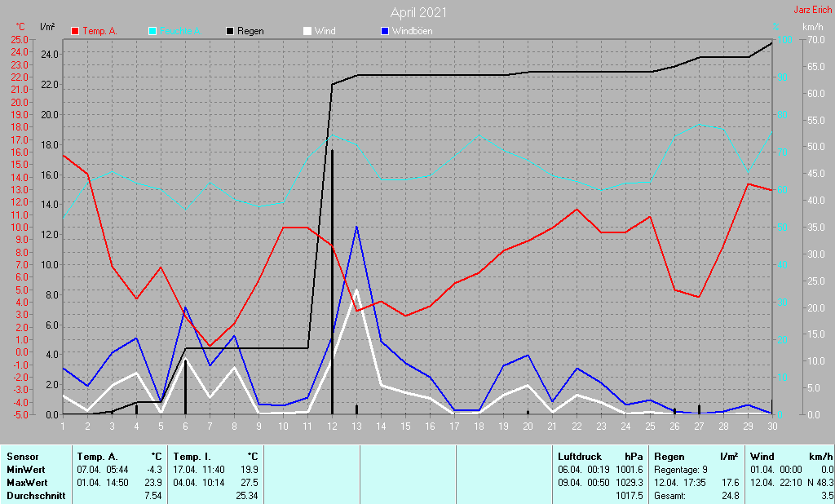Click the blue Windböen legend swatch
The image size is (835, 504).
point(385,31)
